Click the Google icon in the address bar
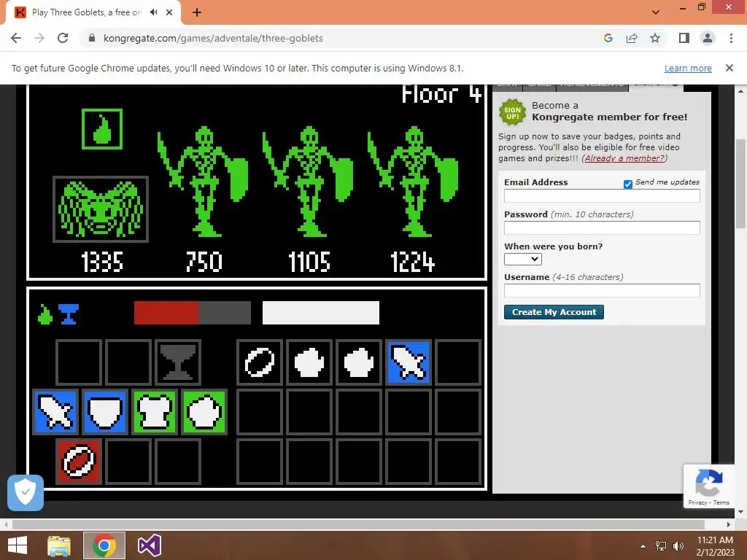 (608, 38)
